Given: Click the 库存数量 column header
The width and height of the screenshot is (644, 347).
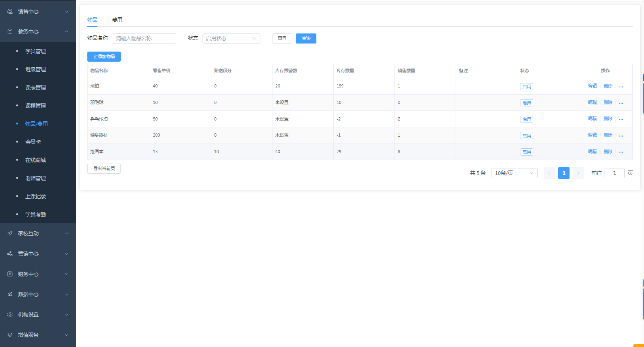Looking at the screenshot, I should click(345, 71).
